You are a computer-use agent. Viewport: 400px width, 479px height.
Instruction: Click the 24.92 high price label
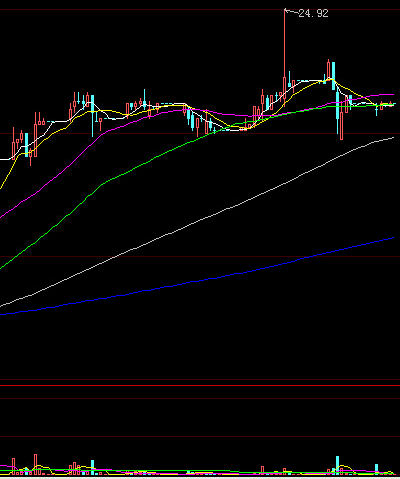coord(313,13)
